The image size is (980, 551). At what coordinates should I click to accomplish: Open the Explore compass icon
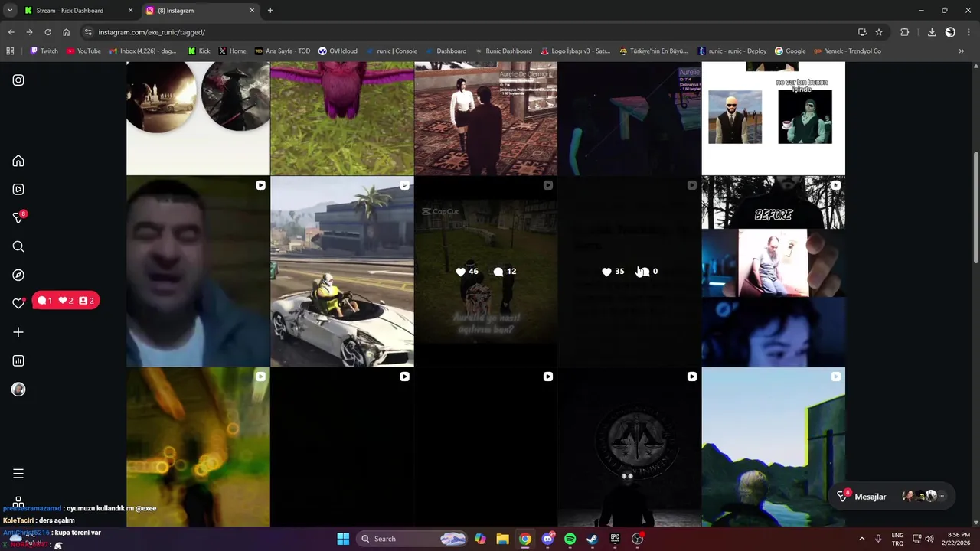[18, 275]
